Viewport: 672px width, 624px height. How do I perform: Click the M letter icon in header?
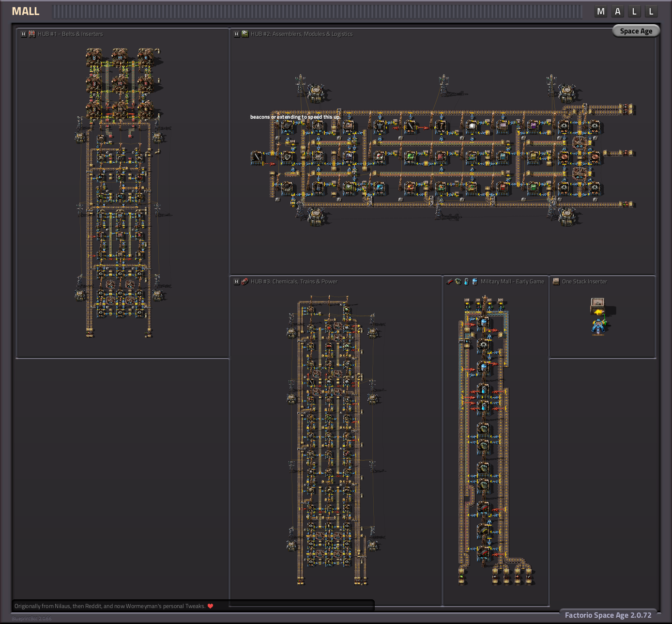pyautogui.click(x=601, y=12)
